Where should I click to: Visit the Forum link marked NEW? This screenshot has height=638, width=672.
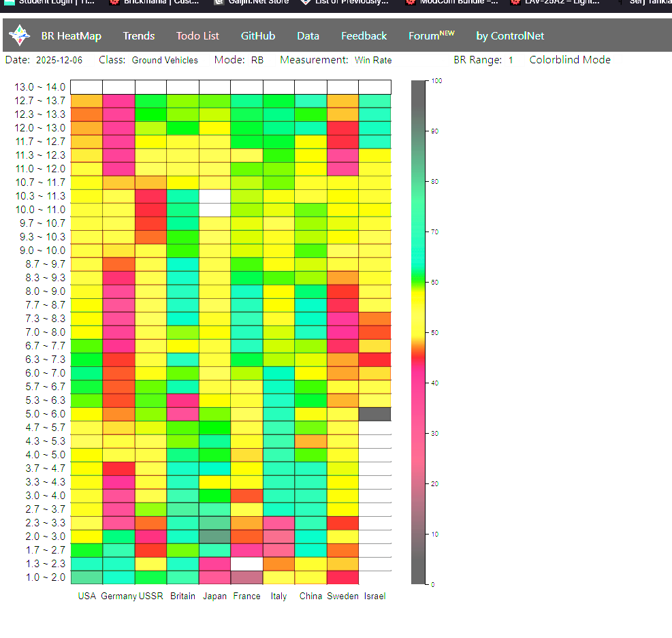tap(431, 36)
